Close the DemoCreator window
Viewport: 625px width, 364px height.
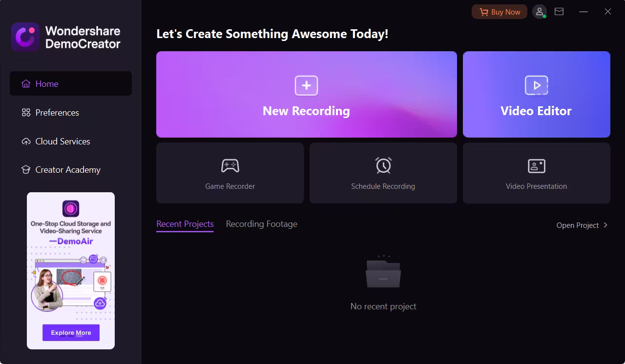pyautogui.click(x=608, y=12)
